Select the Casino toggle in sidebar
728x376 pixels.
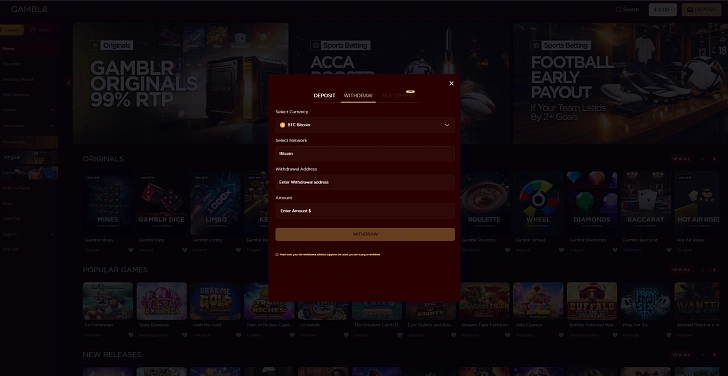coord(12,30)
